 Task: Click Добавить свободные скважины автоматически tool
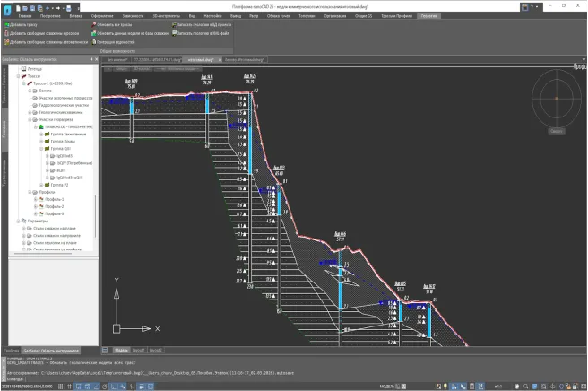45,41
